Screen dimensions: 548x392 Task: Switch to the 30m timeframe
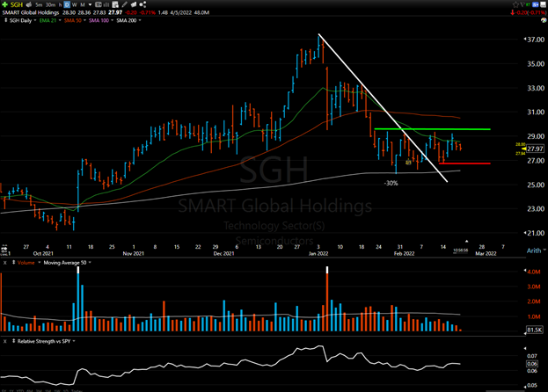(x=50, y=4)
